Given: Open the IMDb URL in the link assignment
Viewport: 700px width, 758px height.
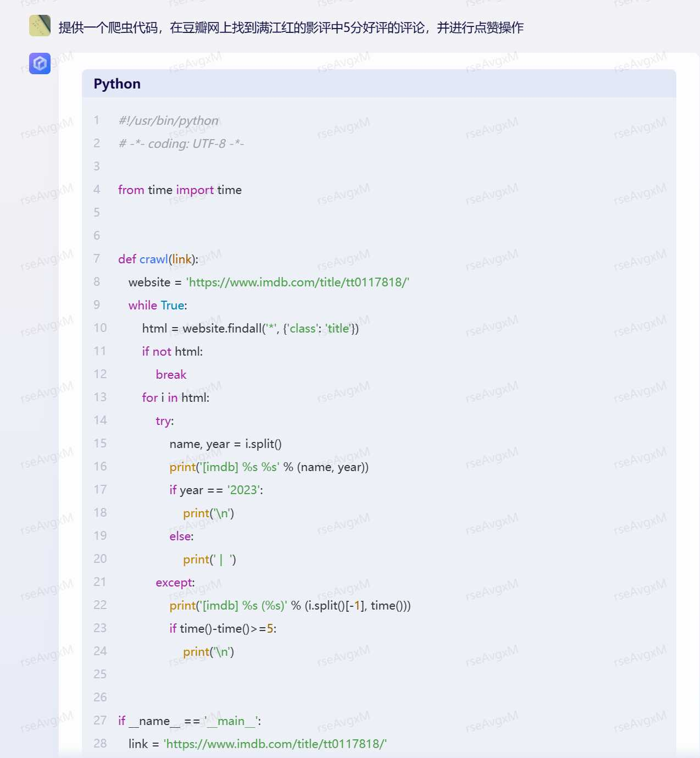Looking at the screenshot, I should coord(275,744).
